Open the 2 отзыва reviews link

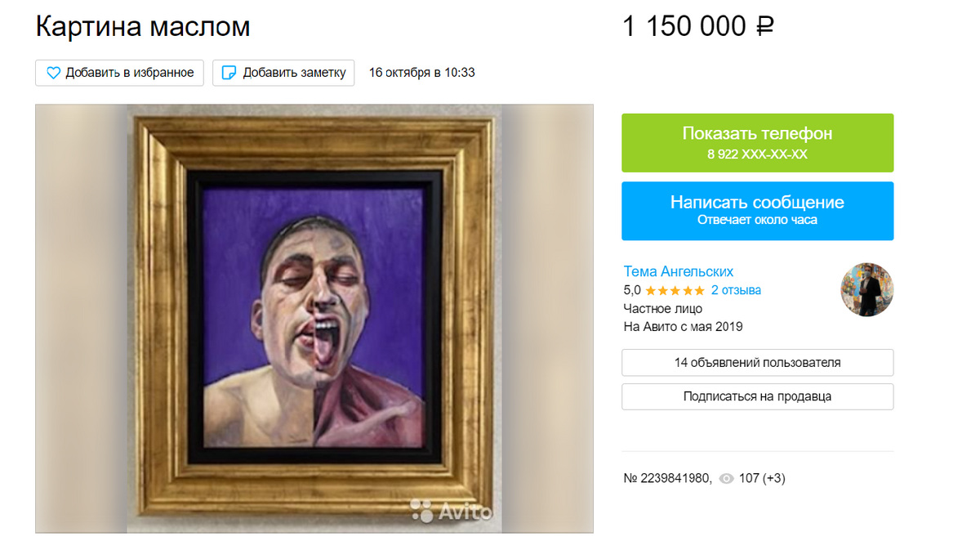pyautogui.click(x=736, y=290)
